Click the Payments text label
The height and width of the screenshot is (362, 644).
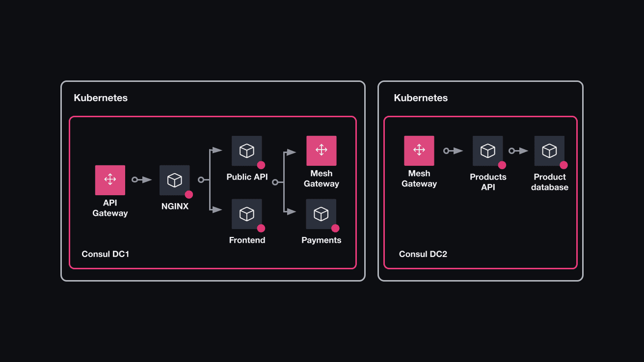pyautogui.click(x=321, y=240)
